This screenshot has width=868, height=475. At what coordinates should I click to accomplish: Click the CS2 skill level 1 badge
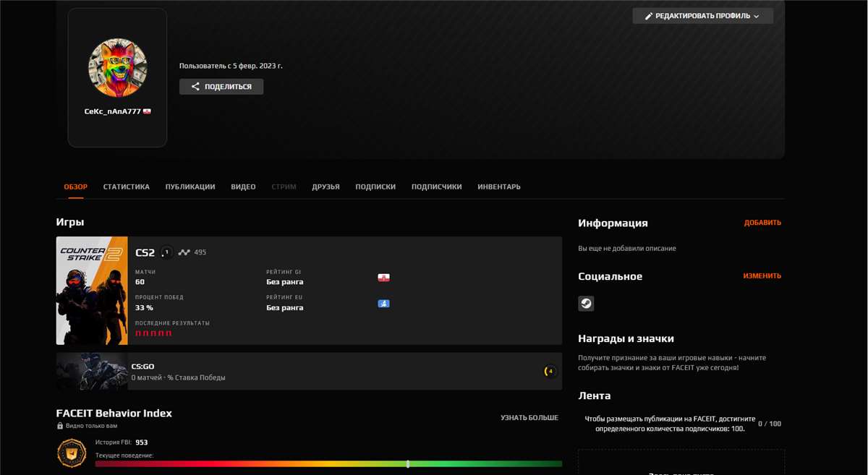(x=166, y=252)
